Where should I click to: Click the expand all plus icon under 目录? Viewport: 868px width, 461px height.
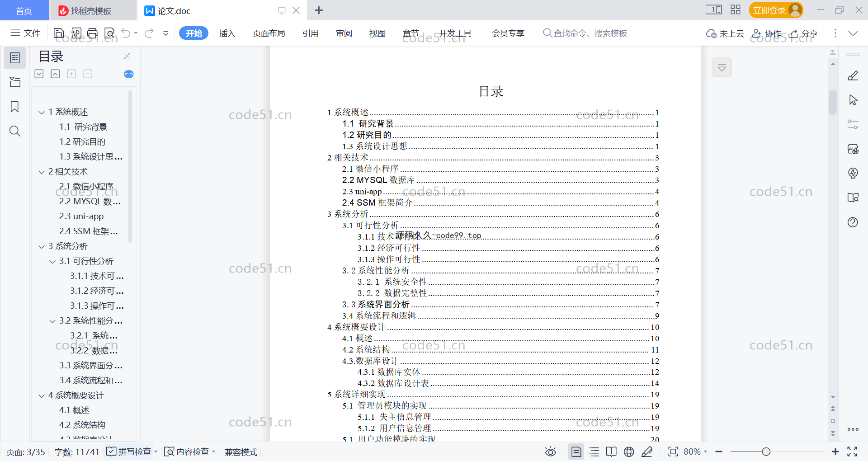pyautogui.click(x=71, y=74)
